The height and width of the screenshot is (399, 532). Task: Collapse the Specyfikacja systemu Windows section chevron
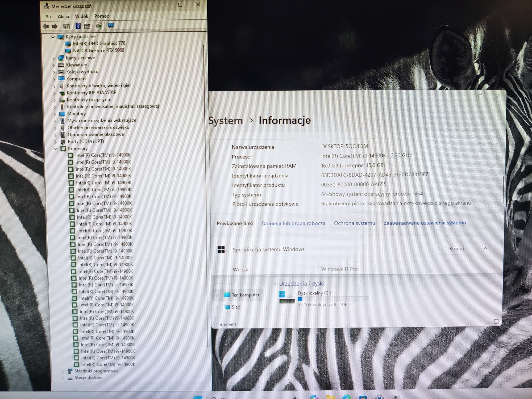pyautogui.click(x=485, y=248)
